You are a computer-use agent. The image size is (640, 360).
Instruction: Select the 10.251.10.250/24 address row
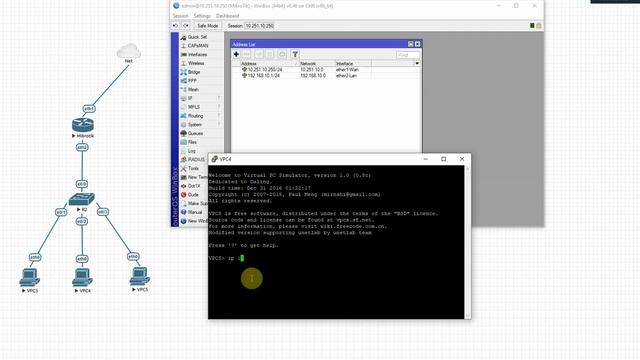[326, 70]
